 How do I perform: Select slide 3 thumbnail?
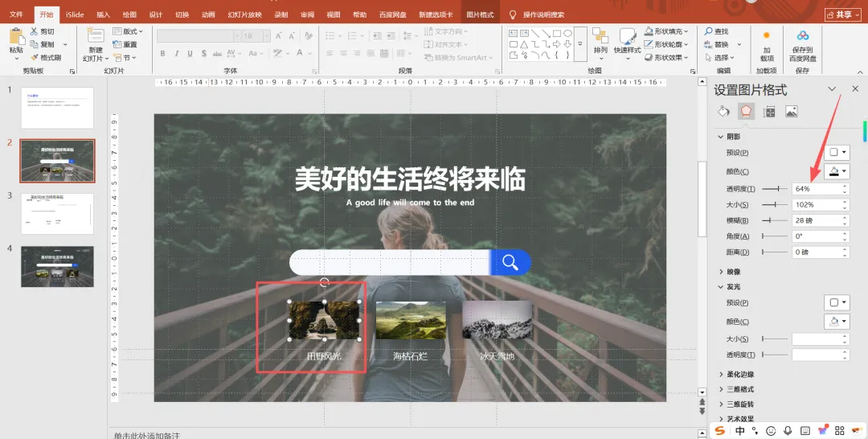(x=57, y=214)
